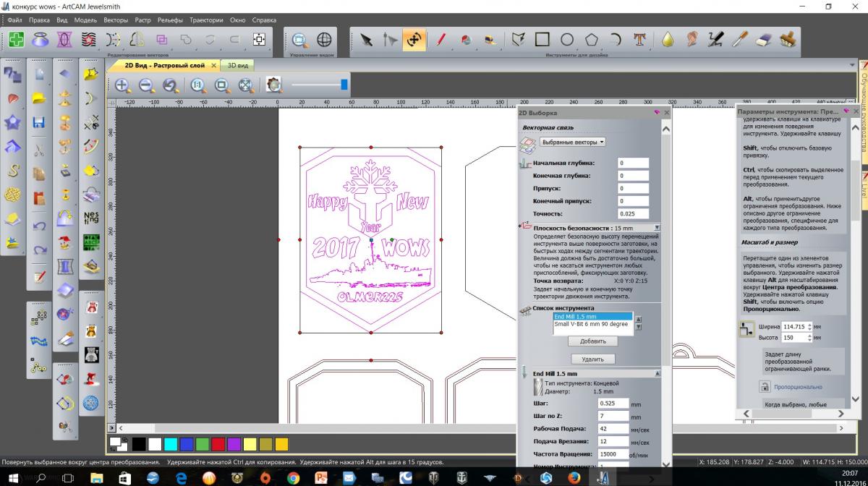This screenshot has height=486, width=868.
Task: Click the Начальная глубина input field
Action: coord(633,163)
